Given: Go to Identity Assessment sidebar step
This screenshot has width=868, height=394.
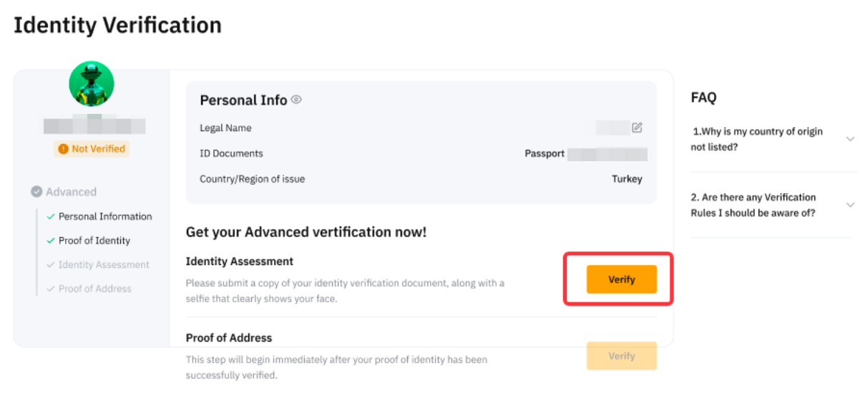Looking at the screenshot, I should point(104,265).
